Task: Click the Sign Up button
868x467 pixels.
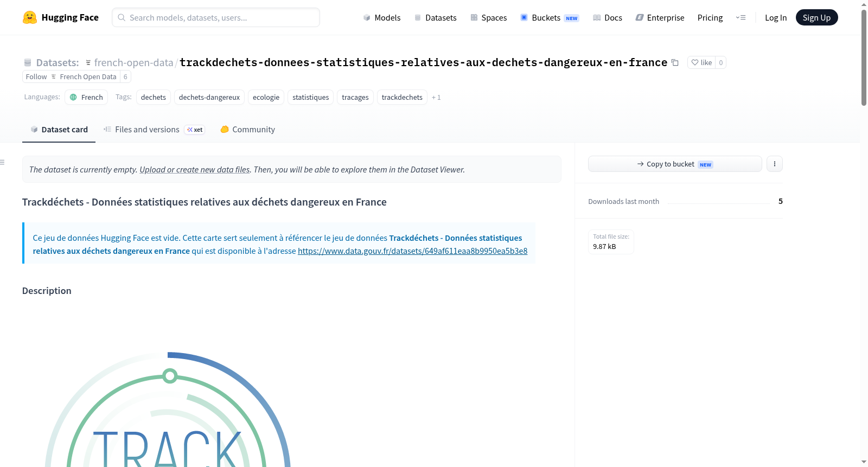Action: 816,17
